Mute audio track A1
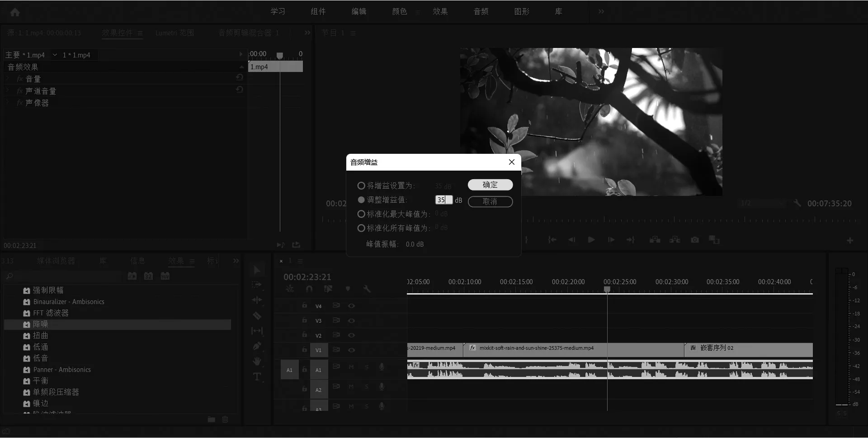The height and width of the screenshot is (438, 868). point(351,367)
